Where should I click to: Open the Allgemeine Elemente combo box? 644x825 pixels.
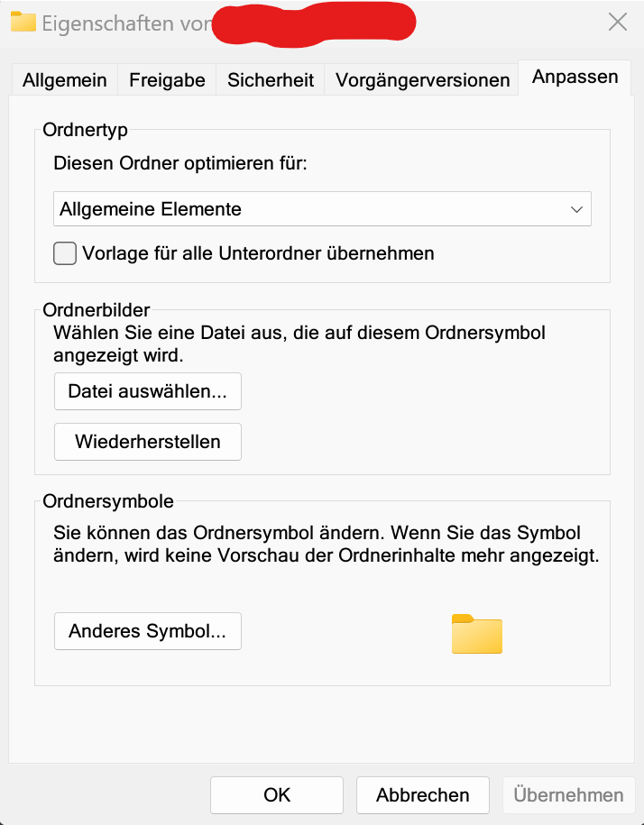click(322, 208)
